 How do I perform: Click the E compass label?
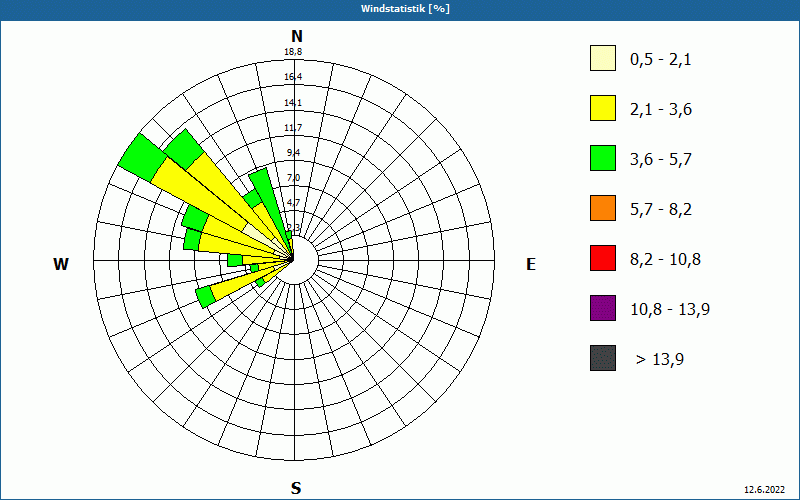[x=531, y=264]
